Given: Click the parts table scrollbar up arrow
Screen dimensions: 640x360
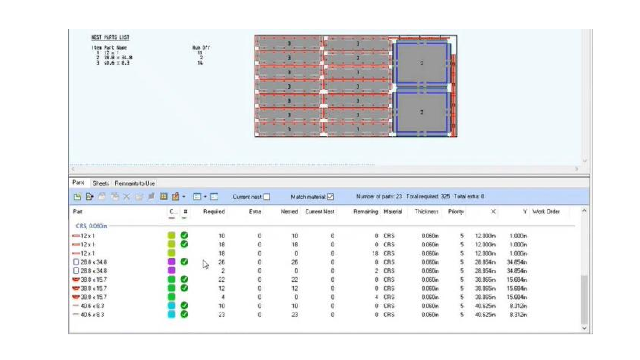Looking at the screenshot, I should click(584, 211).
